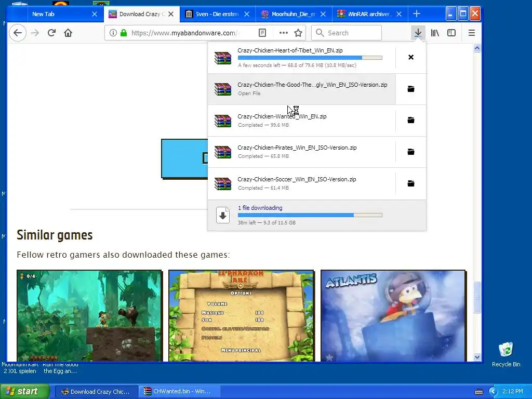
Task: Show site information icon in address bar
Action: [113, 33]
